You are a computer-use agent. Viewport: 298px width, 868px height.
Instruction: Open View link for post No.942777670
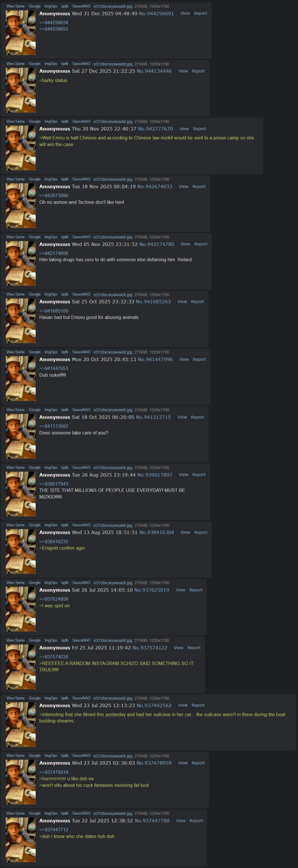(x=184, y=129)
